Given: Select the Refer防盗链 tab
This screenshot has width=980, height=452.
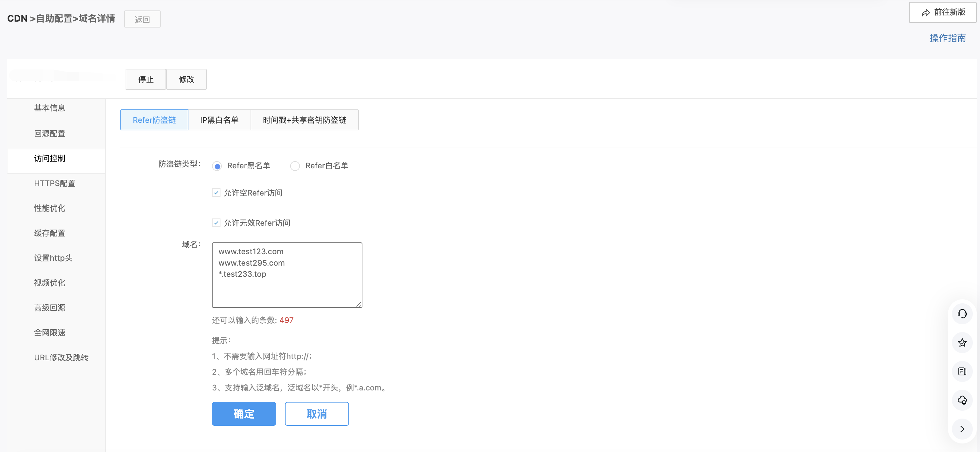Looking at the screenshot, I should point(154,120).
